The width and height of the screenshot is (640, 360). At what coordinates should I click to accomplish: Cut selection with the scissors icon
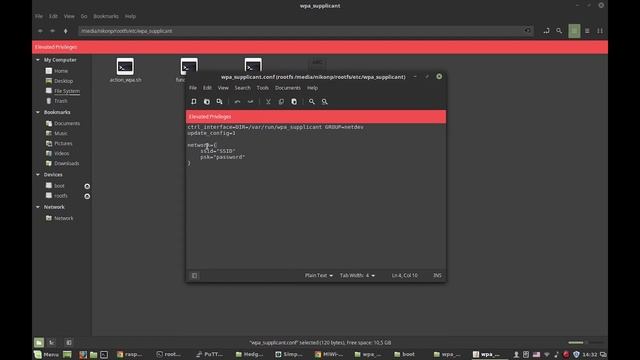click(x=268, y=102)
